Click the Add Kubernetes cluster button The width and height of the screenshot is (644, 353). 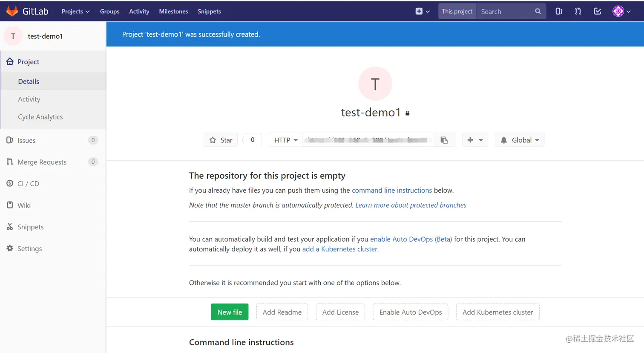tap(497, 312)
